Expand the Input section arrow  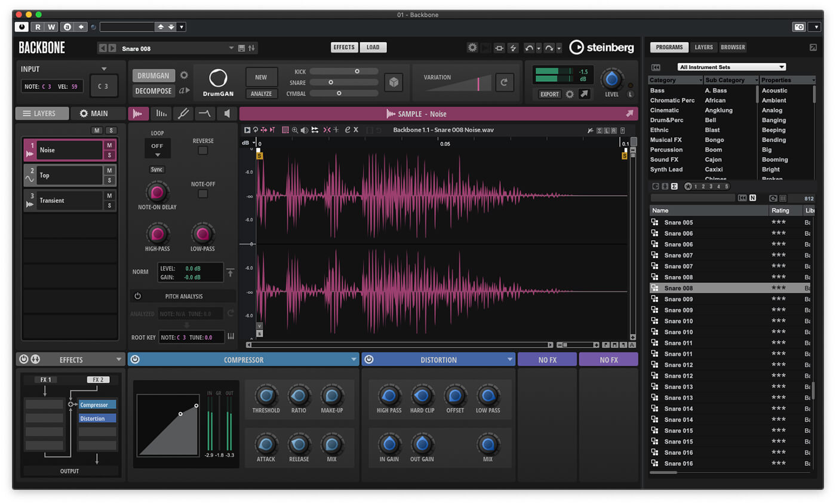tap(104, 69)
